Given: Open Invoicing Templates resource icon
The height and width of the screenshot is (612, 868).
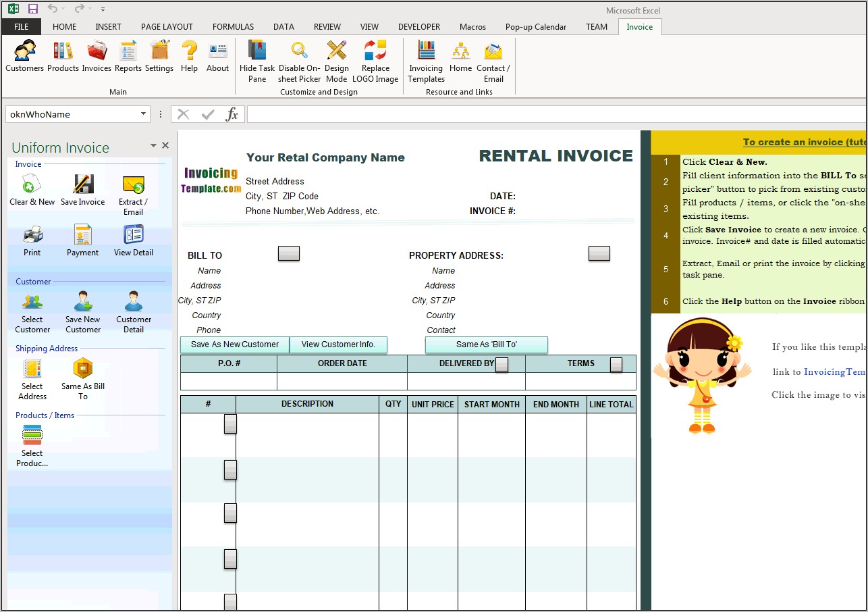Looking at the screenshot, I should (x=426, y=61).
